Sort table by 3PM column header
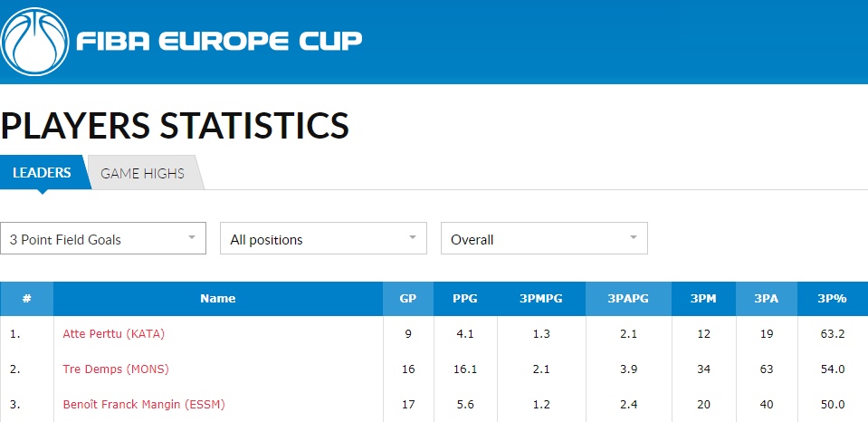The width and height of the screenshot is (868, 422). [x=703, y=299]
